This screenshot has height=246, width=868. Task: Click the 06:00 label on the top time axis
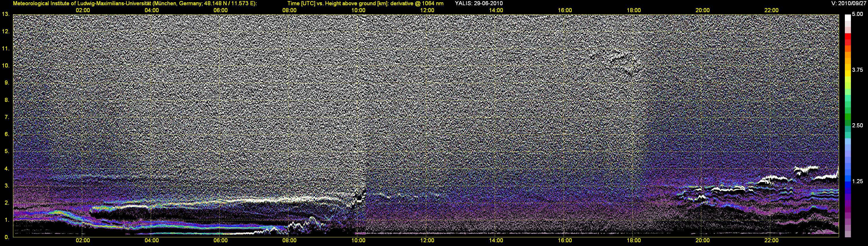pyautogui.click(x=221, y=10)
